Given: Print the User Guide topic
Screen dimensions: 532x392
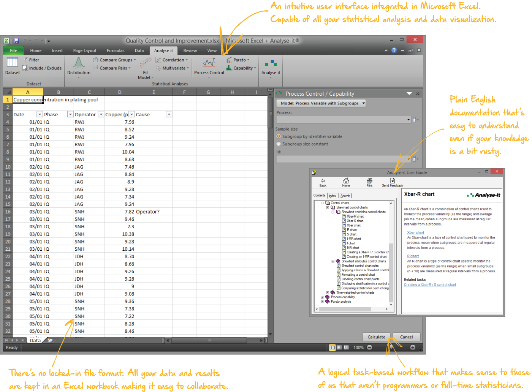Looking at the screenshot, I should [369, 183].
